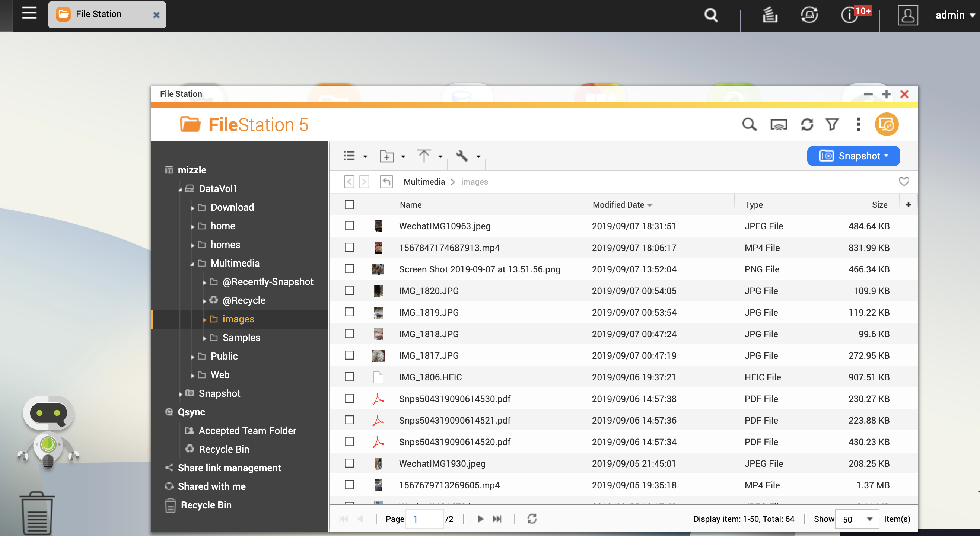Viewport: 980px width, 536px height.
Task: Open background tasks icon in top bar
Action: (770, 15)
